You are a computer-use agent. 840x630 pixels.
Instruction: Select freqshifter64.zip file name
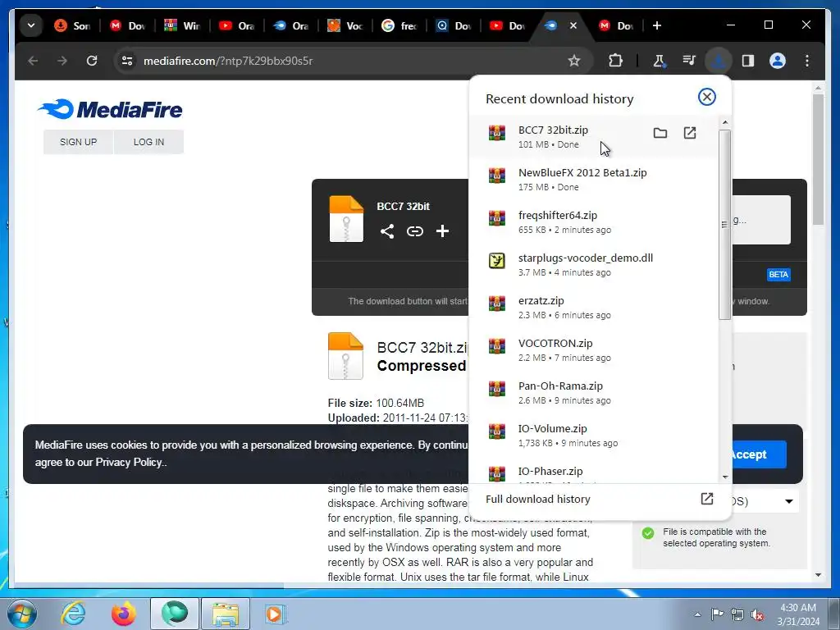[558, 216]
